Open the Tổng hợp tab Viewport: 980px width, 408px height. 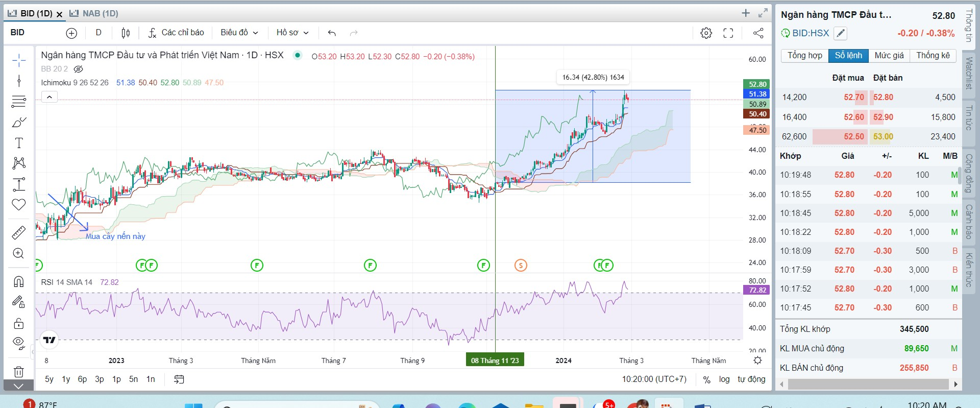(805, 56)
